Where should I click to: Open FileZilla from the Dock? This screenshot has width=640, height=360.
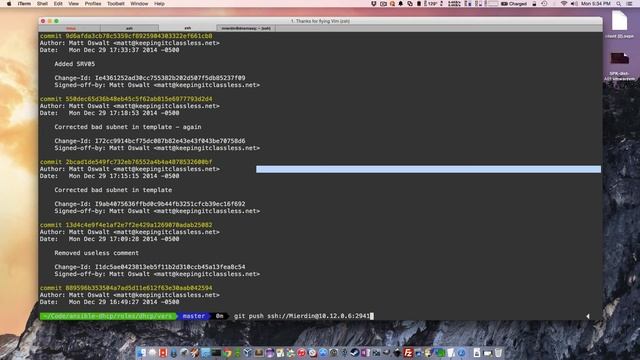point(409,353)
